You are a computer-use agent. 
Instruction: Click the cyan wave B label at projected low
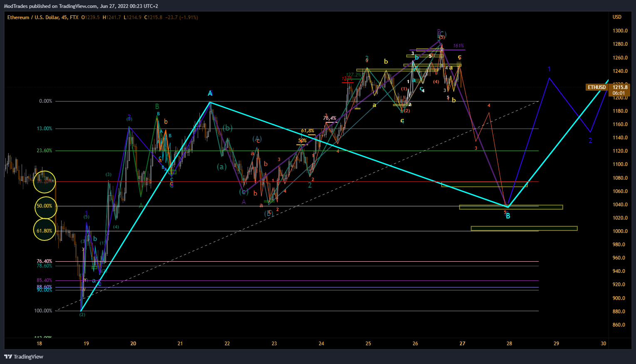tap(508, 216)
